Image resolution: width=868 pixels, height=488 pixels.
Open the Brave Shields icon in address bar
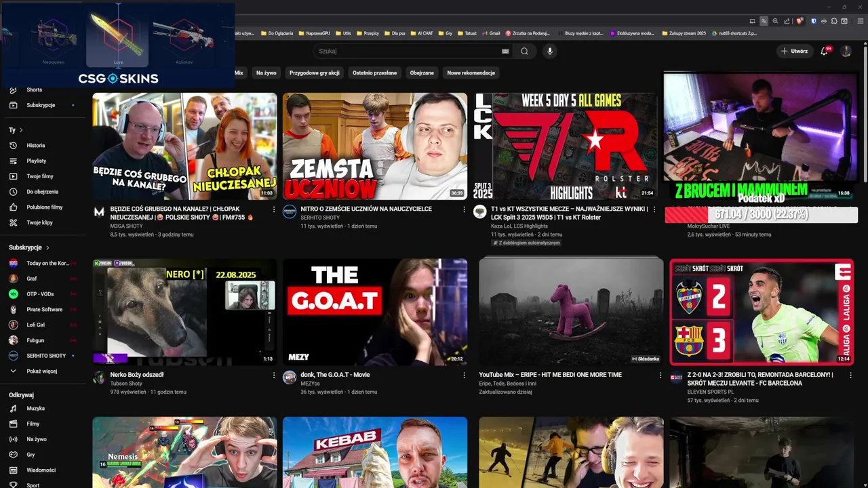point(800,21)
